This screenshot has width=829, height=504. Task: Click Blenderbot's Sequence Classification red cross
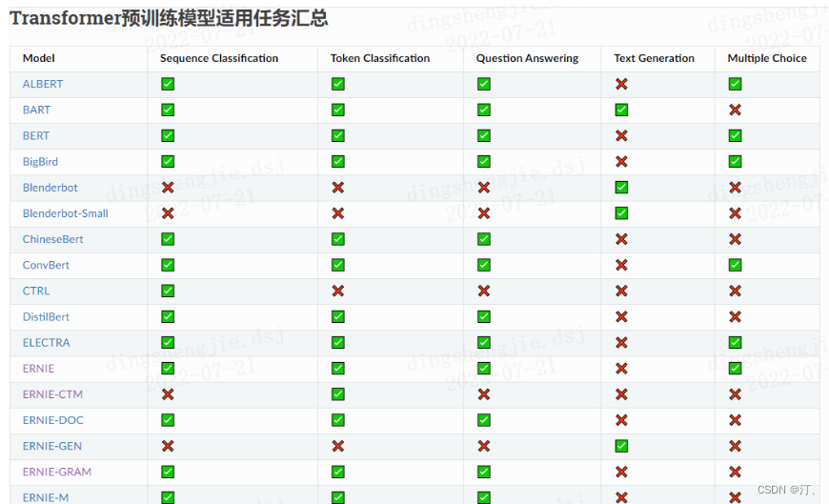168,188
